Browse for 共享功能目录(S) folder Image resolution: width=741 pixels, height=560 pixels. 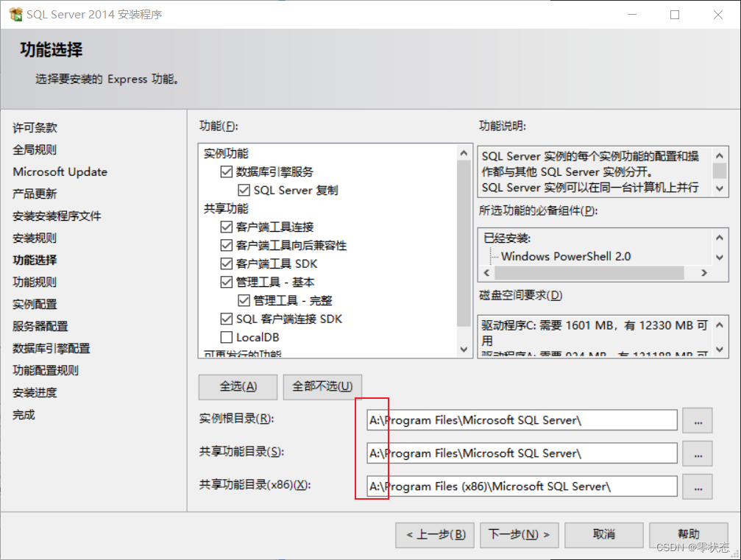698,454
